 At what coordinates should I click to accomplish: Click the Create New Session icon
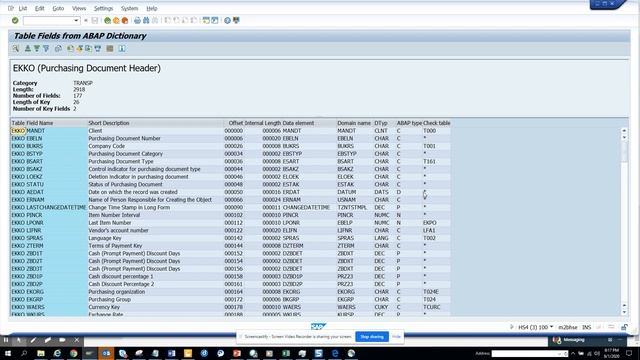[x=206, y=20]
